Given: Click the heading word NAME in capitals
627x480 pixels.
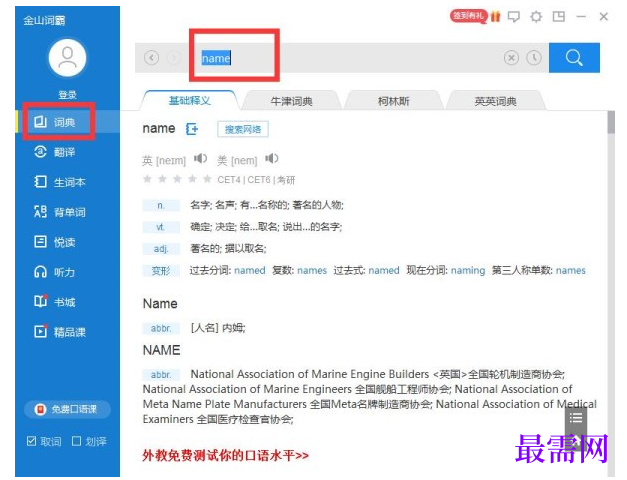Looking at the screenshot, I should pos(162,350).
